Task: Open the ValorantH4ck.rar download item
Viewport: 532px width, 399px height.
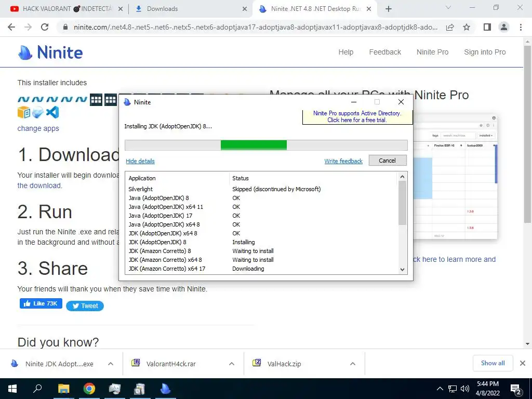Action: (x=171, y=364)
